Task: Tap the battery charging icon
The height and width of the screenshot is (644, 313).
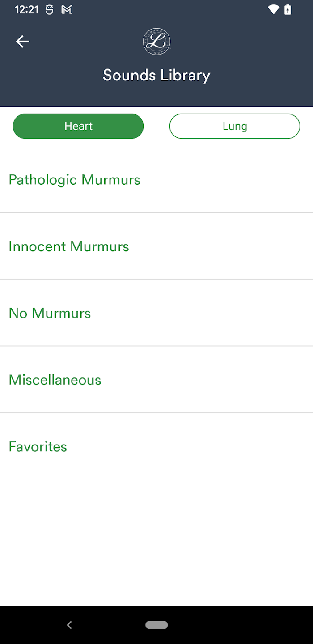Action: [x=288, y=9]
